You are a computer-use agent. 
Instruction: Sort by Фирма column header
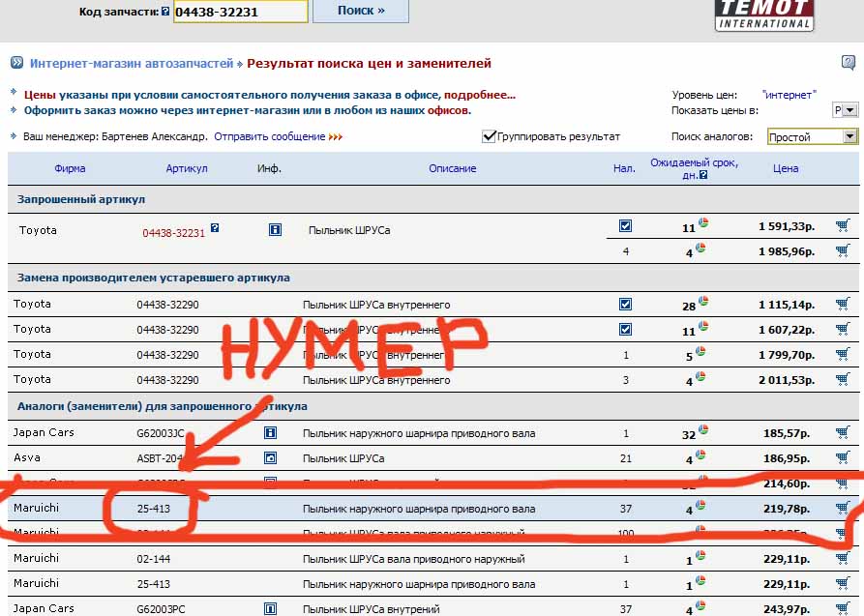point(70,168)
